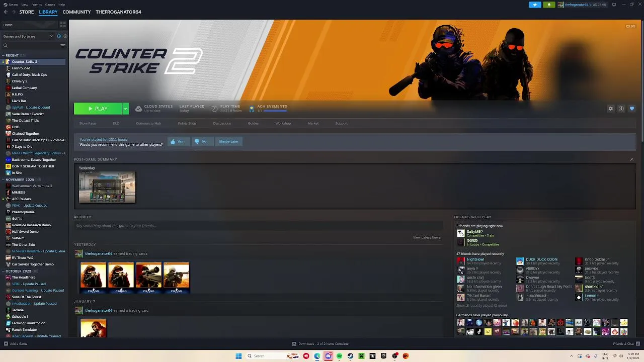Click the Achievements progress bar
The height and width of the screenshot is (362, 644).
(x=275, y=111)
